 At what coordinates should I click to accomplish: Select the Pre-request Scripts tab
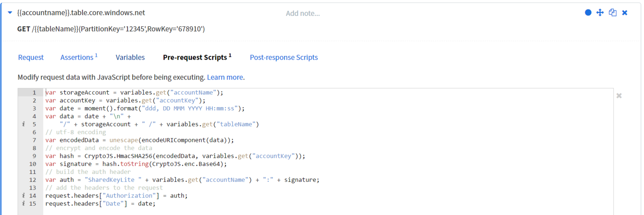coord(197,57)
